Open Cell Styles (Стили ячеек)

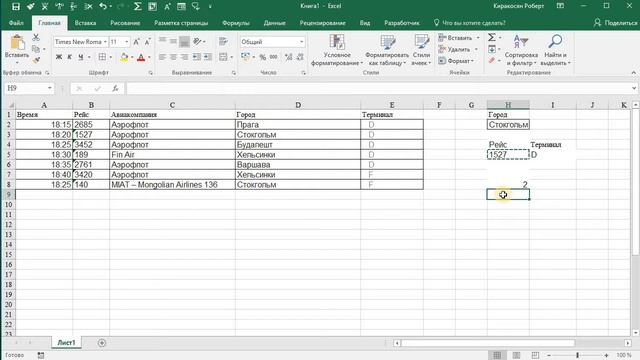(421, 51)
